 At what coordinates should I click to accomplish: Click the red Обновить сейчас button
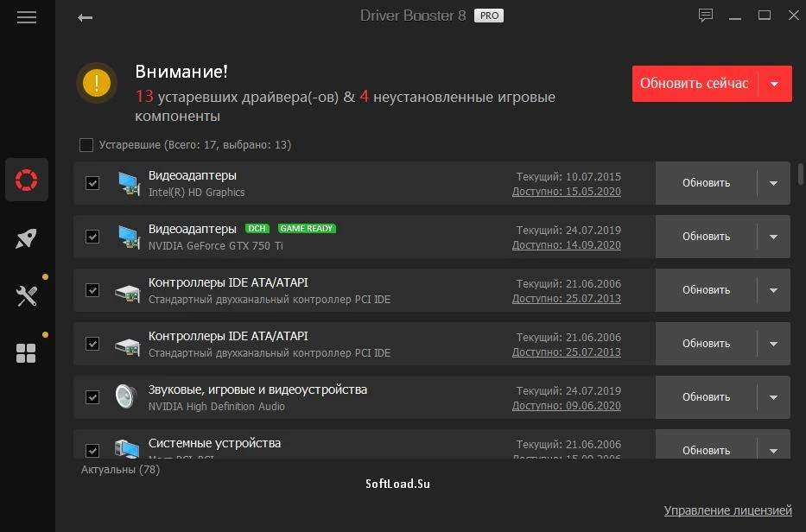pyautogui.click(x=695, y=84)
